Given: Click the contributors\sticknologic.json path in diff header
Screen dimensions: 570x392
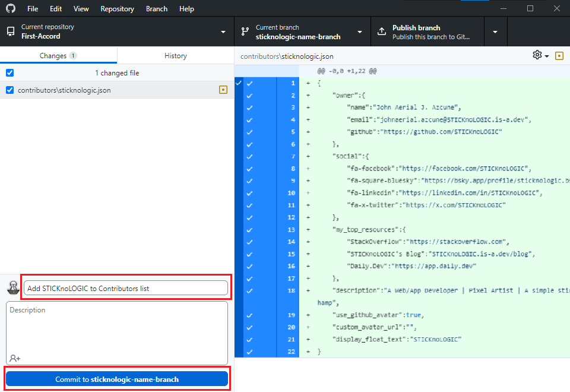Looking at the screenshot, I should click(x=287, y=56).
